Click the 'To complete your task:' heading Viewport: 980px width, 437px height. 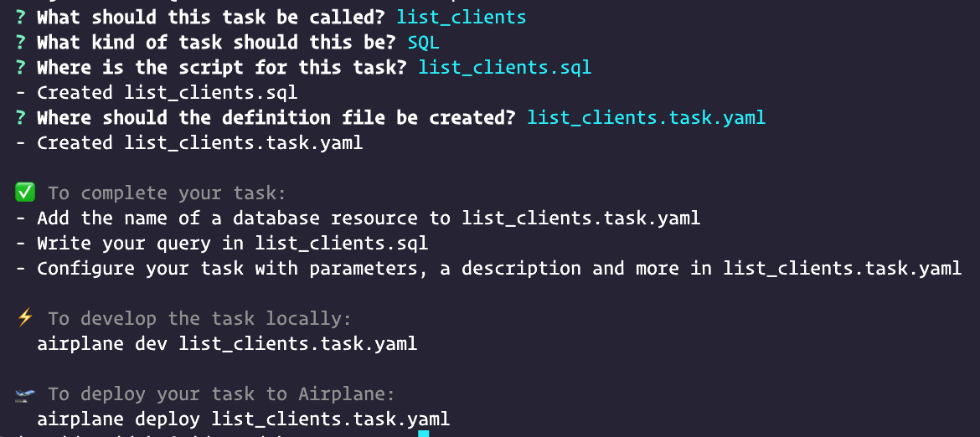pyautogui.click(x=167, y=193)
